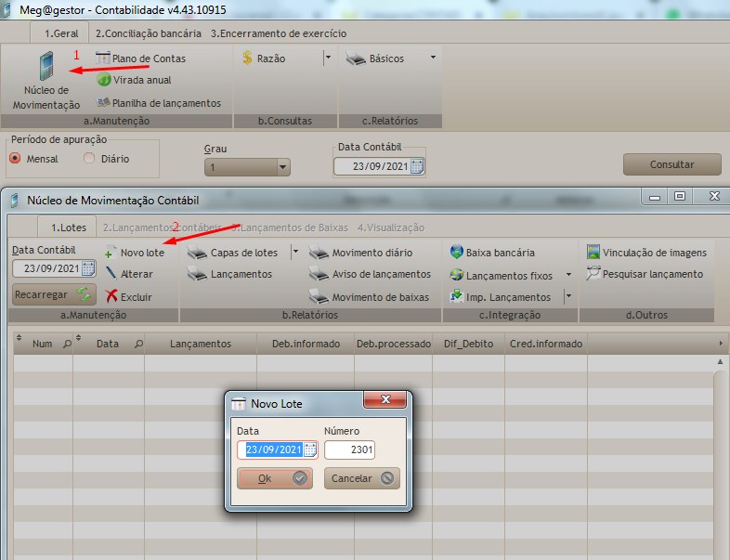Click the Virada anual icon
Screen dimensions: 730x560
point(104,81)
